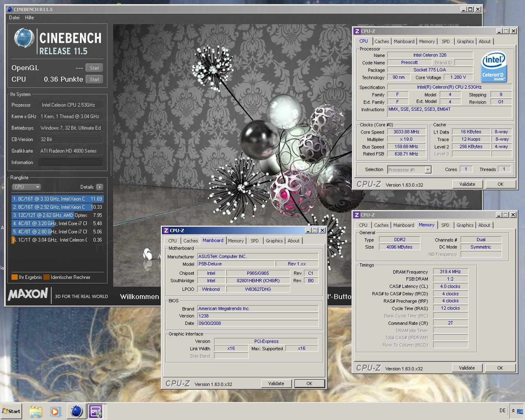This screenshot has width=525, height=420.
Task: Open About tab in Mainboard CPU-Z window
Action: [x=294, y=241]
